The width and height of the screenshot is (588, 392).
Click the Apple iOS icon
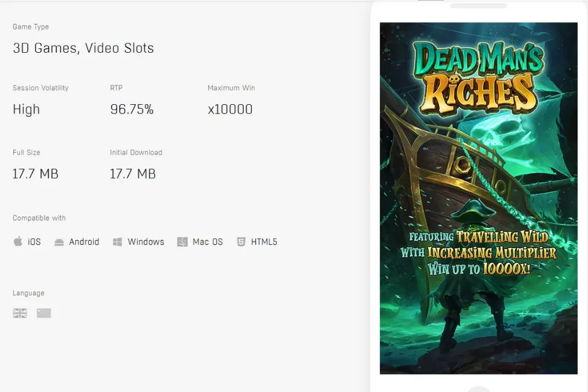pyautogui.click(x=18, y=242)
